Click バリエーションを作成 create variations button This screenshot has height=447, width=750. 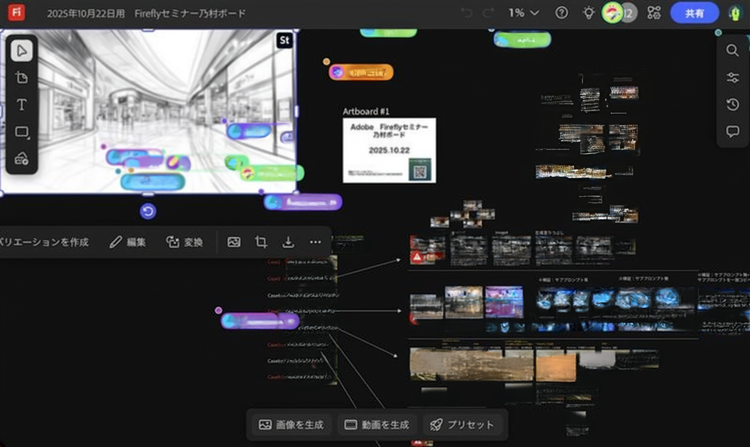(x=44, y=242)
